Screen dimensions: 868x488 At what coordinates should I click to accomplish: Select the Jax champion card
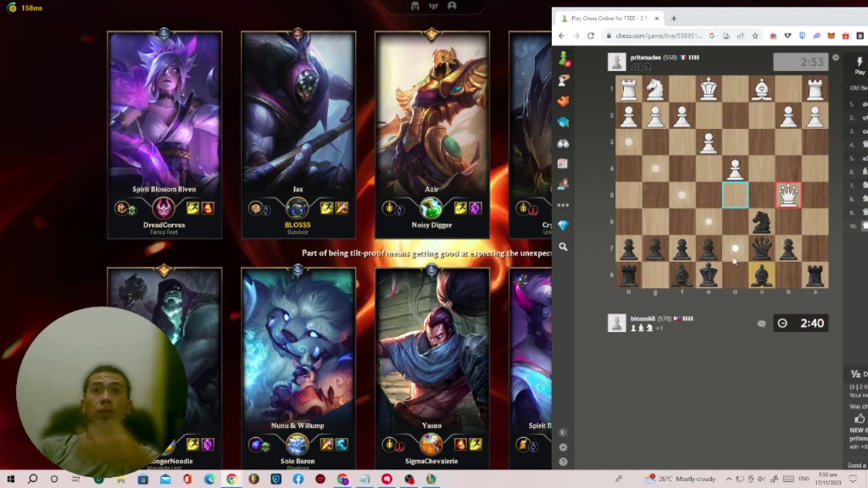click(x=298, y=135)
